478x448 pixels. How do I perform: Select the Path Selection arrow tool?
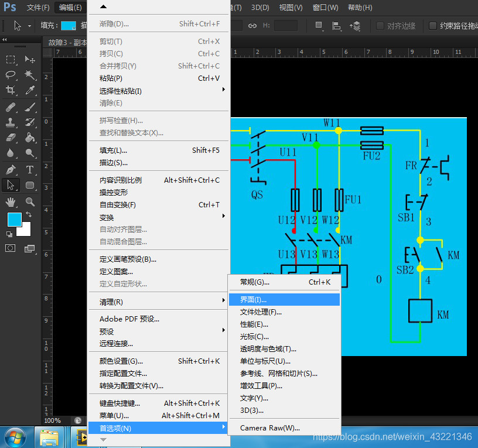[x=11, y=185]
